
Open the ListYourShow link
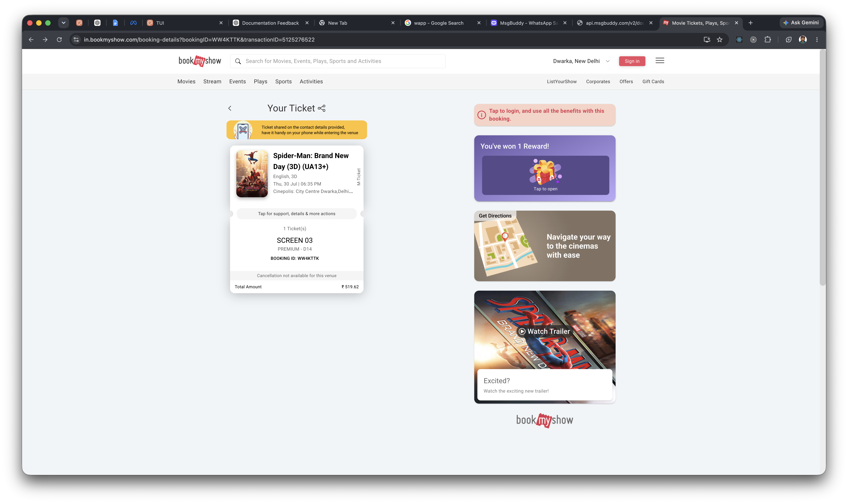coord(562,82)
